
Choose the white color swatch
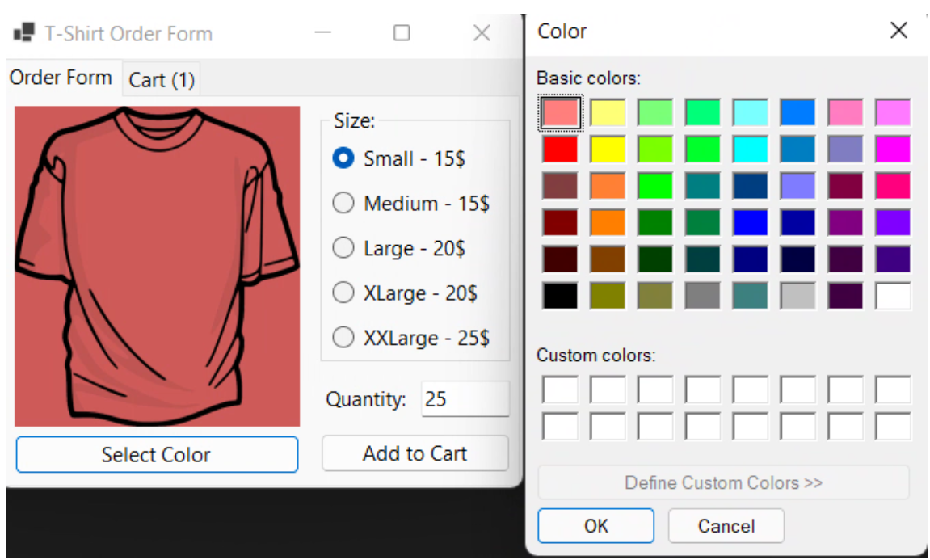pos(894,297)
